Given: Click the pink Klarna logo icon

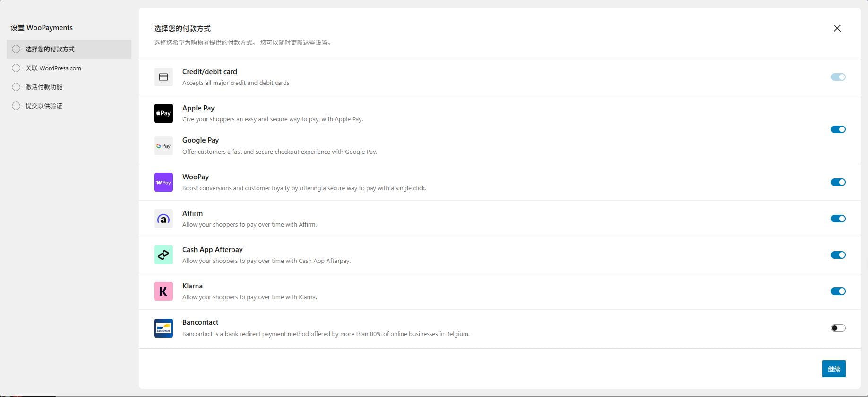Looking at the screenshot, I should click(163, 291).
